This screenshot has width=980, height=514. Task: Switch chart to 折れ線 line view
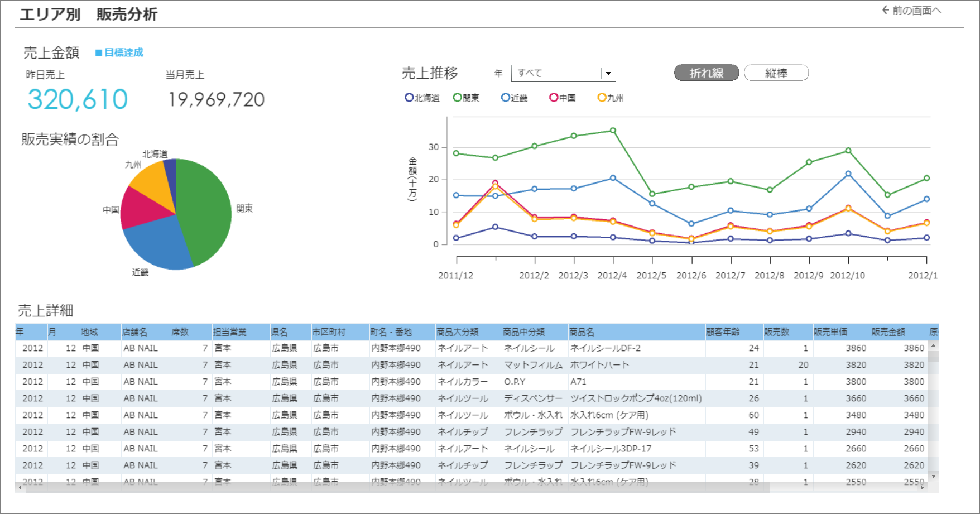[706, 73]
